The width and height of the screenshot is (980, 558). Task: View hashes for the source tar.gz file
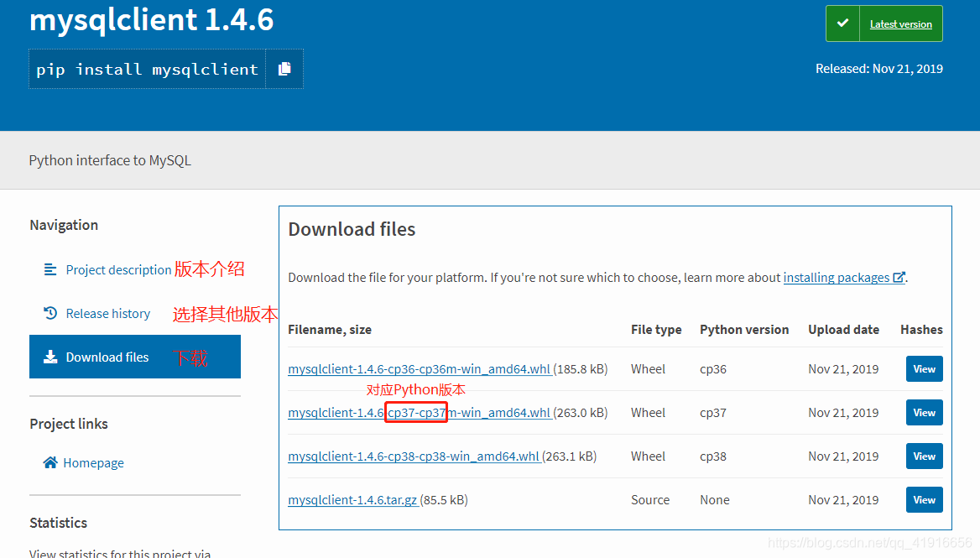(x=924, y=499)
